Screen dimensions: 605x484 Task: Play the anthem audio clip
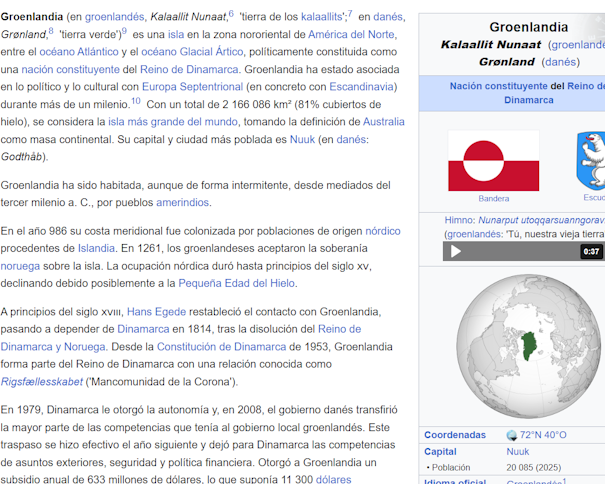click(x=456, y=251)
